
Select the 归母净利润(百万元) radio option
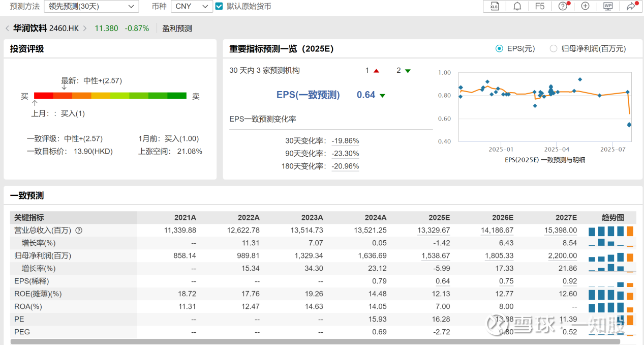(554, 49)
